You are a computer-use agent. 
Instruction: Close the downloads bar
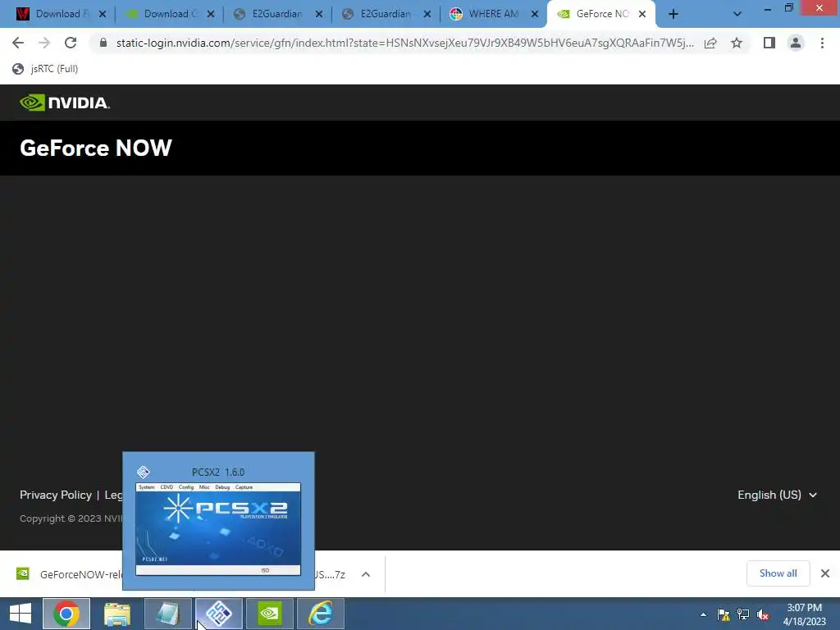pyautogui.click(x=825, y=573)
